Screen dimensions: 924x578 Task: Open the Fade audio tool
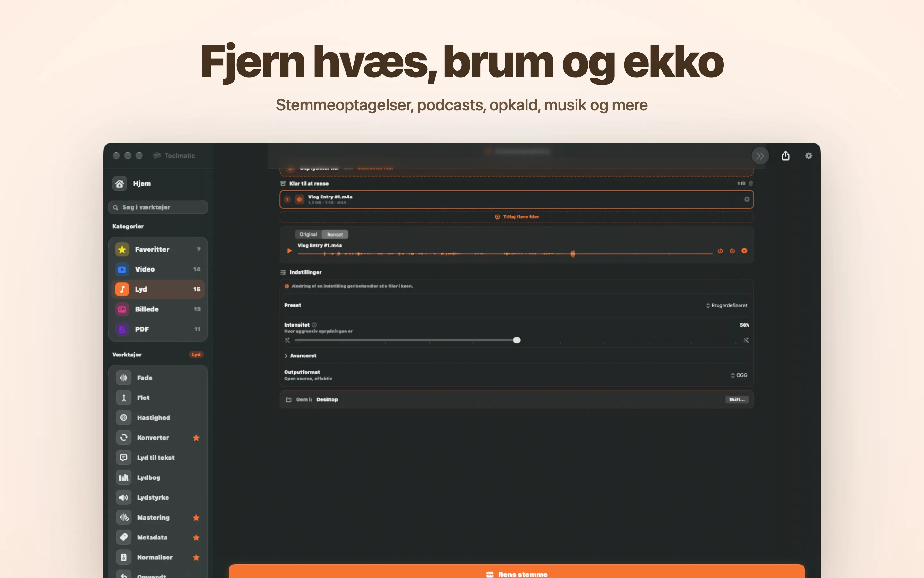[158, 378]
